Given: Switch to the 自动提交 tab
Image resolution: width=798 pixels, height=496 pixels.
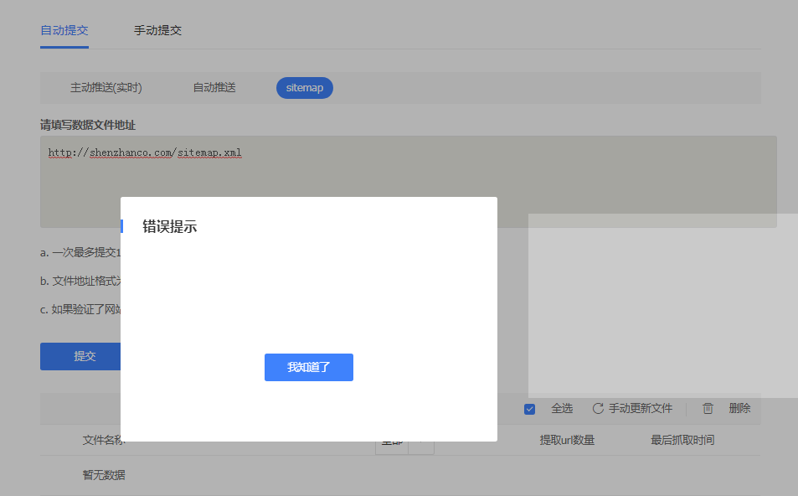Looking at the screenshot, I should click(64, 30).
